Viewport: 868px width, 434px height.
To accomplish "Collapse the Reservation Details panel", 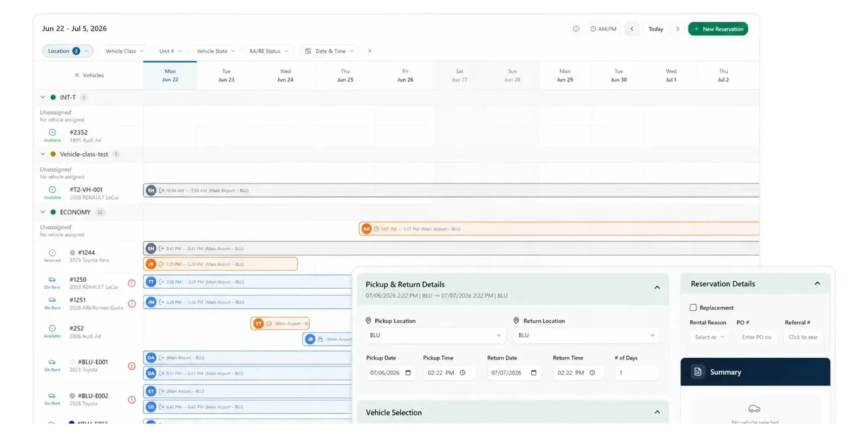I will 817,284.
